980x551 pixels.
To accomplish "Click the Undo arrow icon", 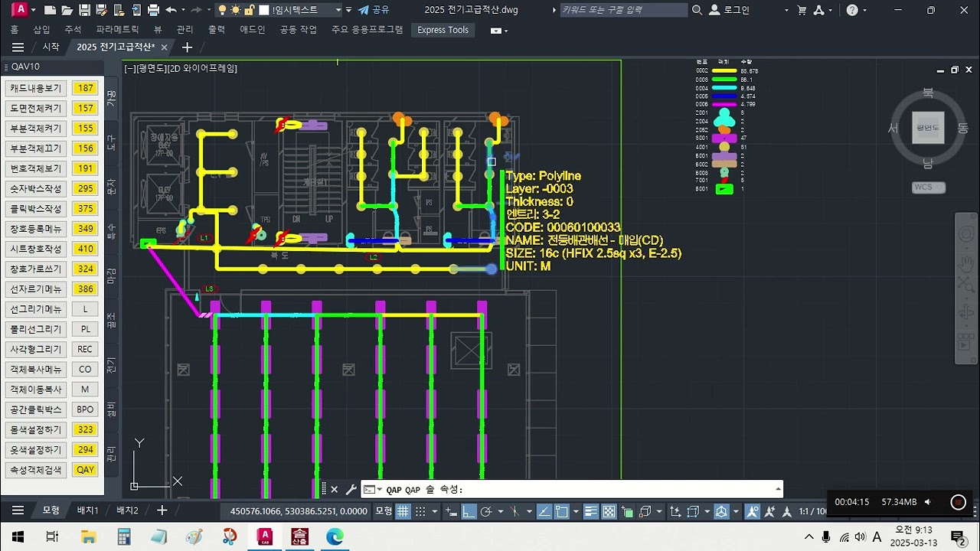I will [171, 10].
